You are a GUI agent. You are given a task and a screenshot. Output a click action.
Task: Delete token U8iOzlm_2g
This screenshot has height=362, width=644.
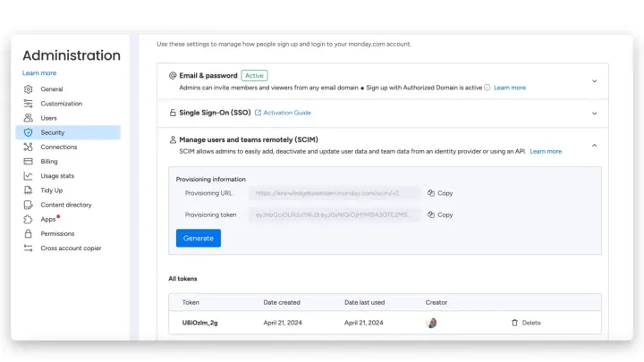pos(526,323)
